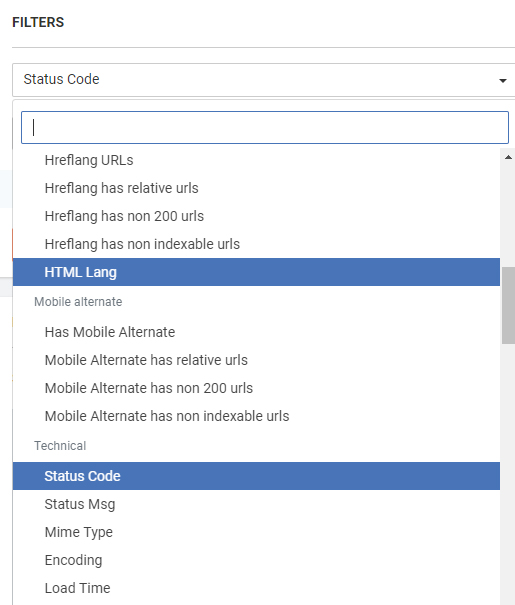This screenshot has width=515, height=605.
Task: Select Hreflang has relative urls option
Action: click(256, 188)
